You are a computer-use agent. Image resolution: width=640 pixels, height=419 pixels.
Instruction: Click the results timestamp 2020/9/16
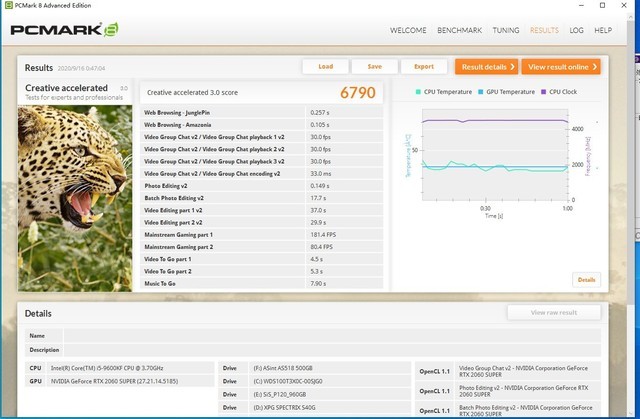click(x=81, y=69)
